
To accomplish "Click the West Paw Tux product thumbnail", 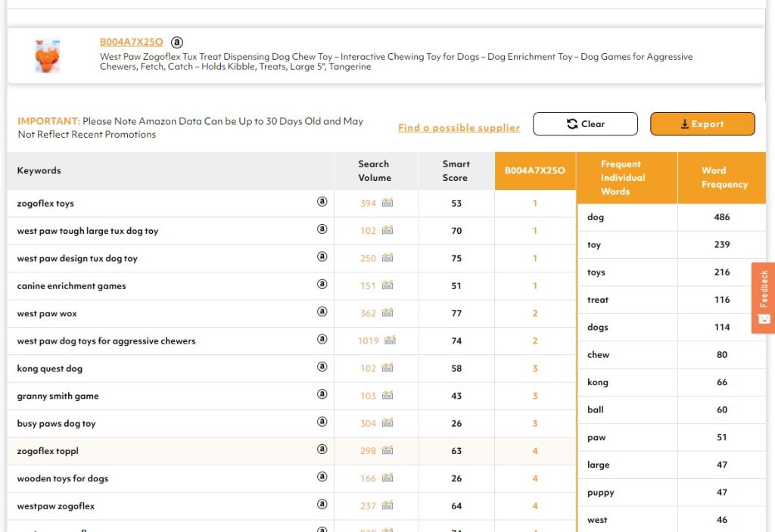I will (48, 56).
